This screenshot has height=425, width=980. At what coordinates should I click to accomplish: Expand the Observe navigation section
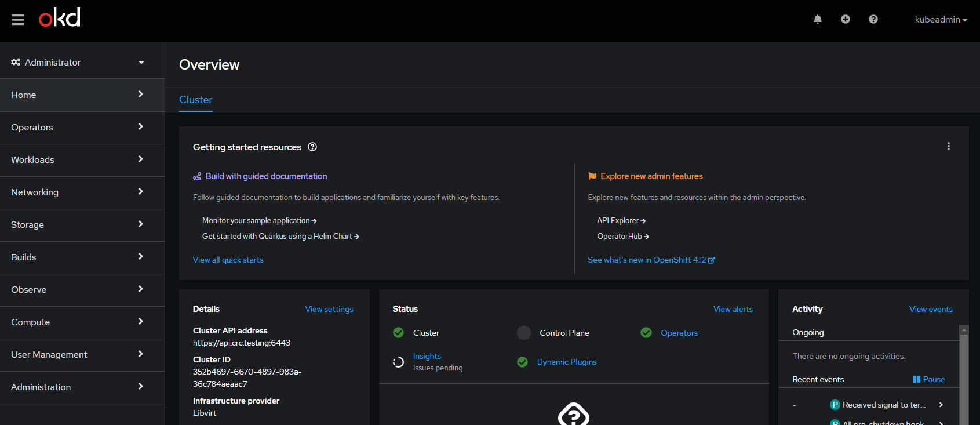point(82,290)
